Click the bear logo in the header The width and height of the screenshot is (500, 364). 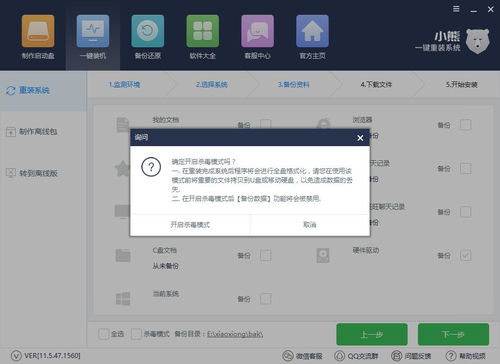coord(477,41)
